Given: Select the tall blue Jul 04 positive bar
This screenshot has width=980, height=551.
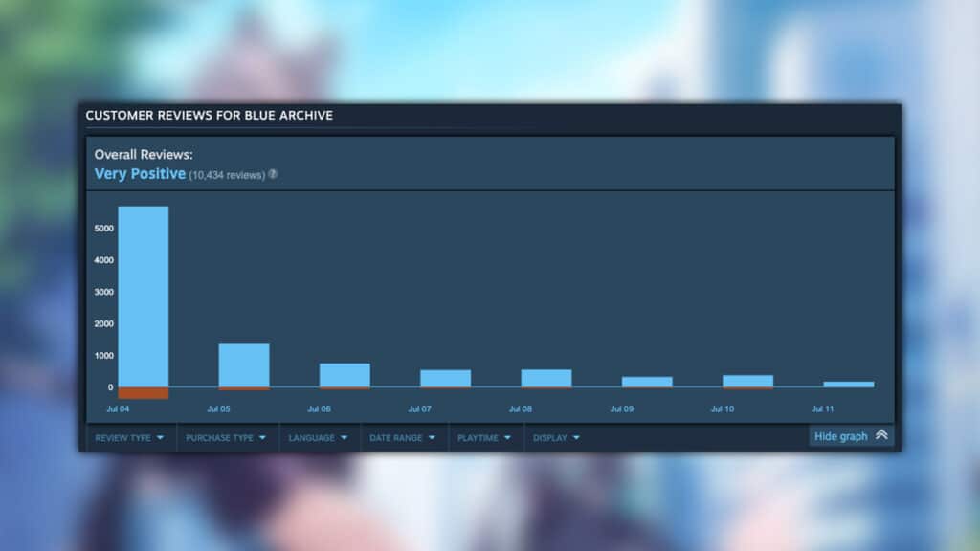Looking at the screenshot, I should tap(144, 297).
